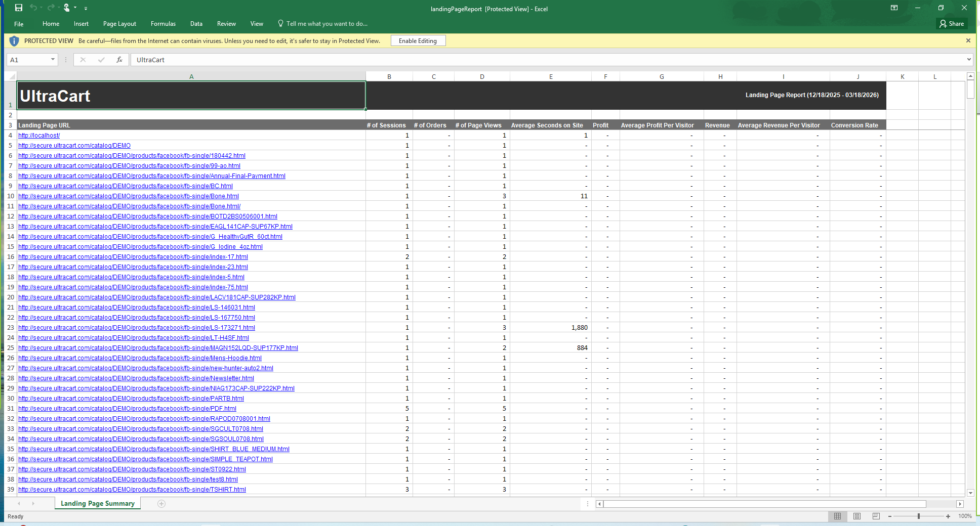Screen dimensions: 980x526
Task: Open the Touch/Mouse Mode dropdown arrow
Action: click(75, 8)
